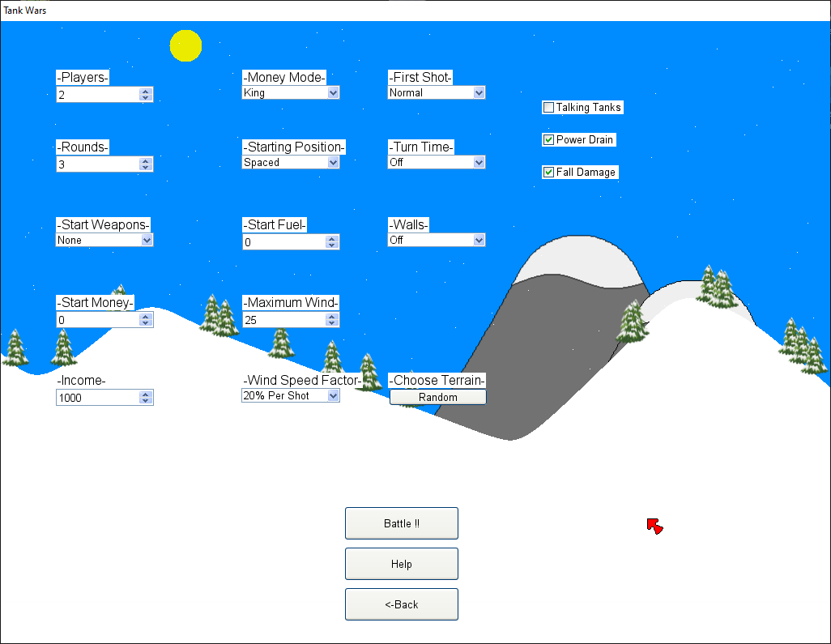Open the Money Mode dropdown

pyautogui.click(x=333, y=93)
